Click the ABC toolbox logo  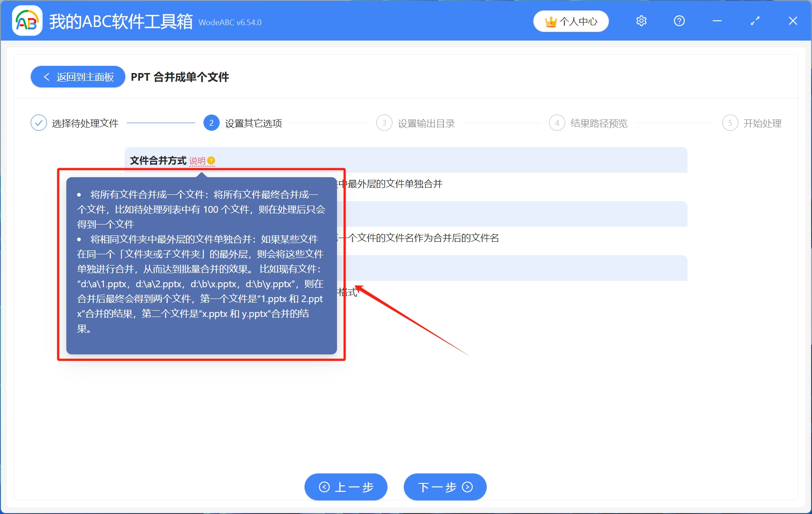point(27,20)
